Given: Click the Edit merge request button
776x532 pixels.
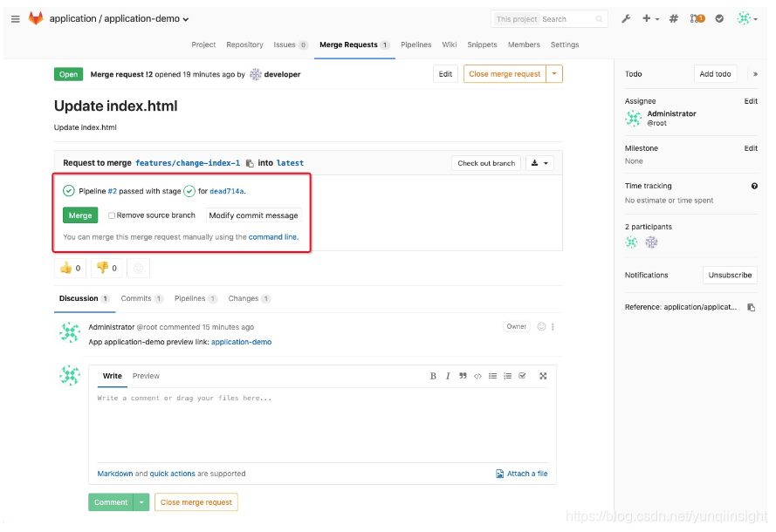Looking at the screenshot, I should [445, 74].
